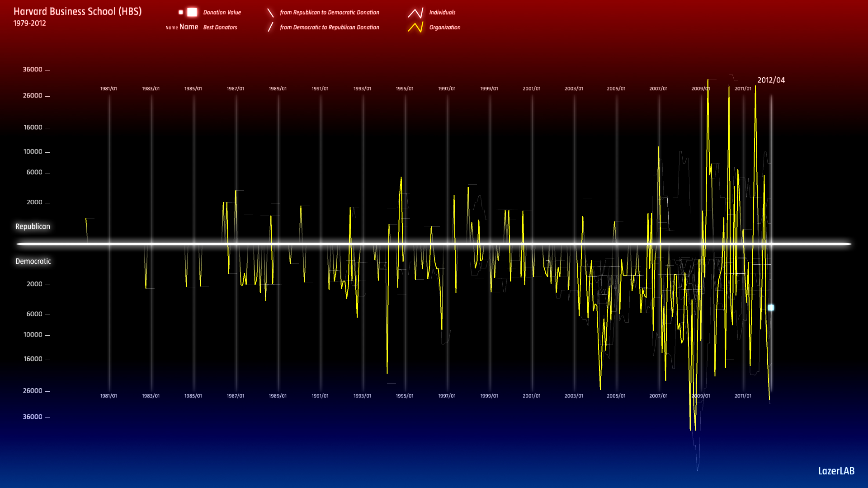Click the Harvard Business School (HBS) title
The width and height of the screenshot is (868, 488).
[x=78, y=11]
